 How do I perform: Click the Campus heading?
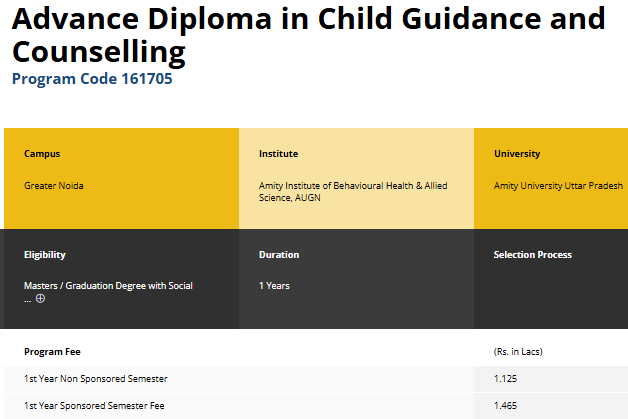(42, 154)
